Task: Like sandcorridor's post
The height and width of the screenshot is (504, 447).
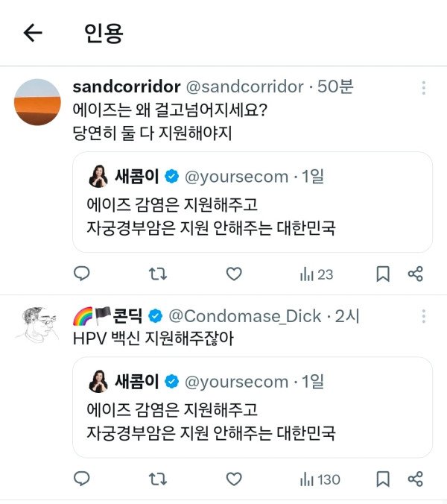Action: point(234,274)
